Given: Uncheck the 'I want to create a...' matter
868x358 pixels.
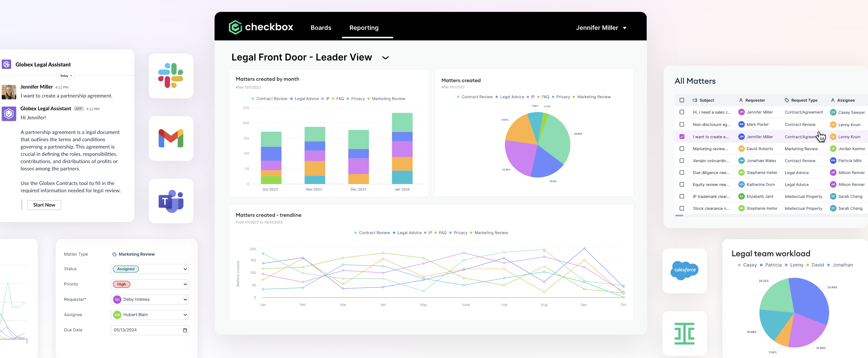Looking at the screenshot, I should pyautogui.click(x=682, y=137).
